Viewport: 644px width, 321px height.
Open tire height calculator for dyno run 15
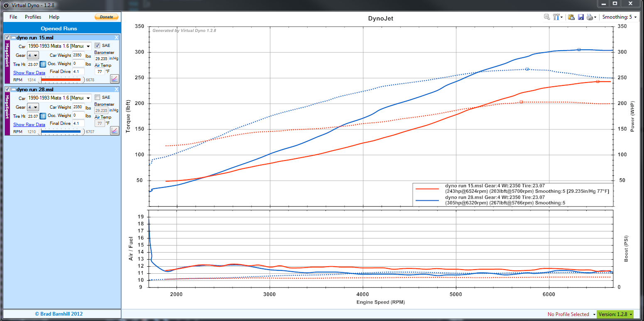pyautogui.click(x=43, y=64)
